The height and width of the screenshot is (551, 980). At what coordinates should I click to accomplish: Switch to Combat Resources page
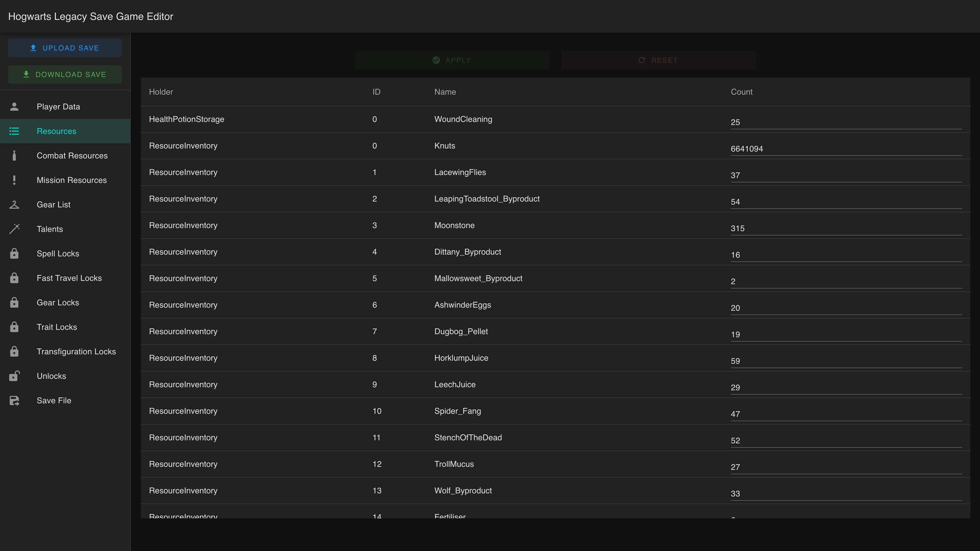[65, 156]
